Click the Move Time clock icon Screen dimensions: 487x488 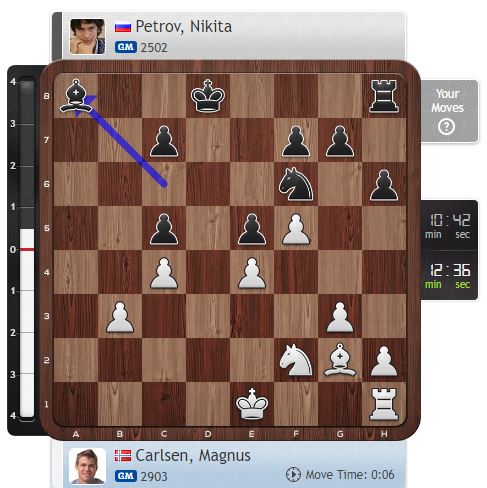point(293,474)
